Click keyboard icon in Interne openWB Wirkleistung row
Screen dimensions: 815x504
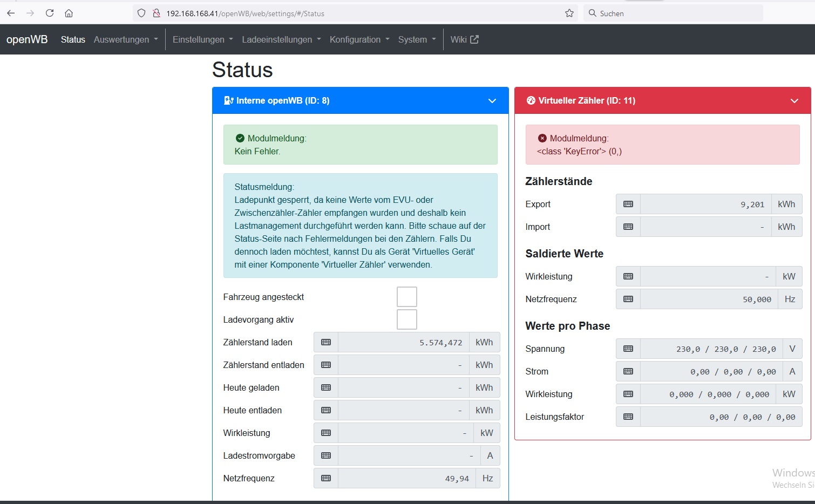tap(326, 433)
